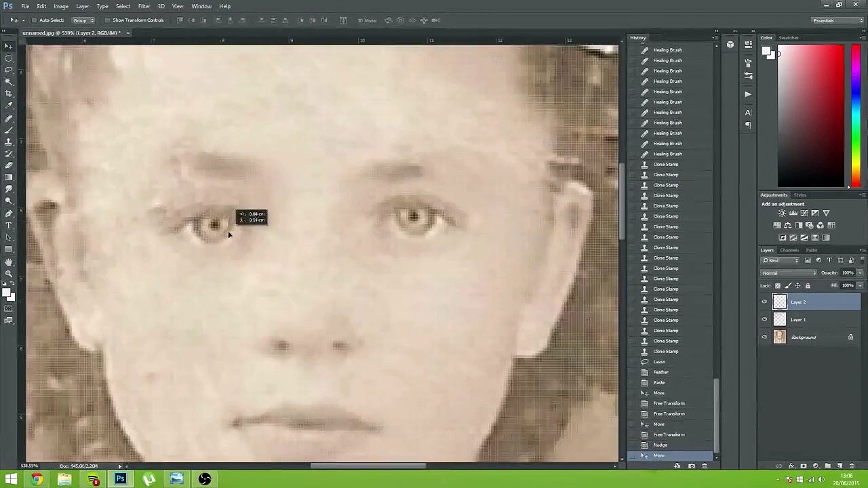The image size is (868, 488).
Task: Add layer mask icon in Layers panel
Action: click(x=804, y=466)
